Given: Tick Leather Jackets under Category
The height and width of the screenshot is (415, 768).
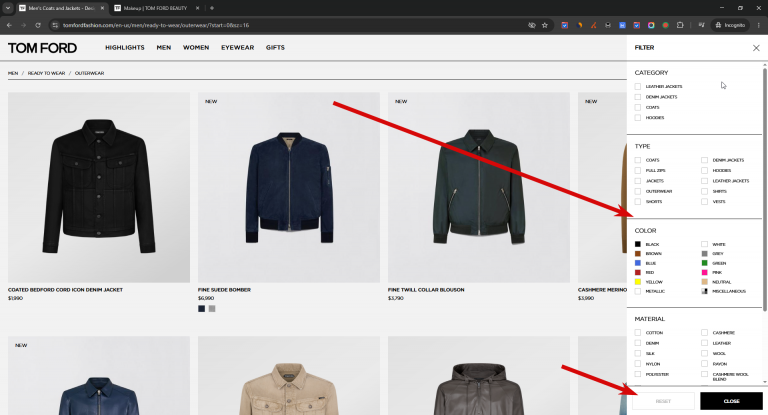Looking at the screenshot, I should [638, 86].
